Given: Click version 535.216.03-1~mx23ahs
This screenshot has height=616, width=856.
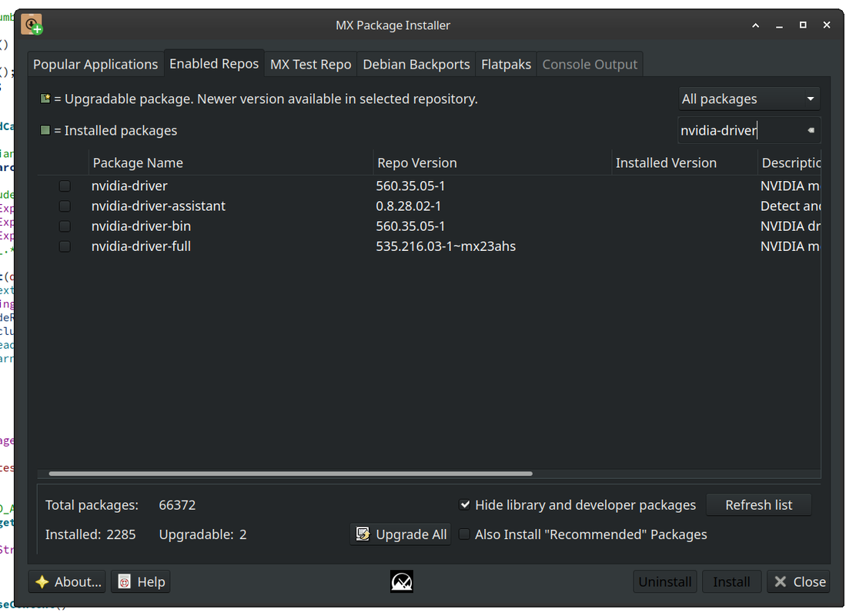Looking at the screenshot, I should click(x=446, y=246).
